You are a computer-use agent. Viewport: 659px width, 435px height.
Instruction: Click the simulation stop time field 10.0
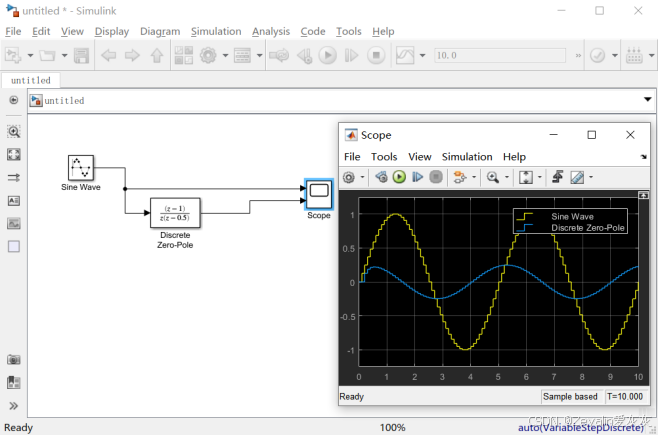click(x=500, y=55)
